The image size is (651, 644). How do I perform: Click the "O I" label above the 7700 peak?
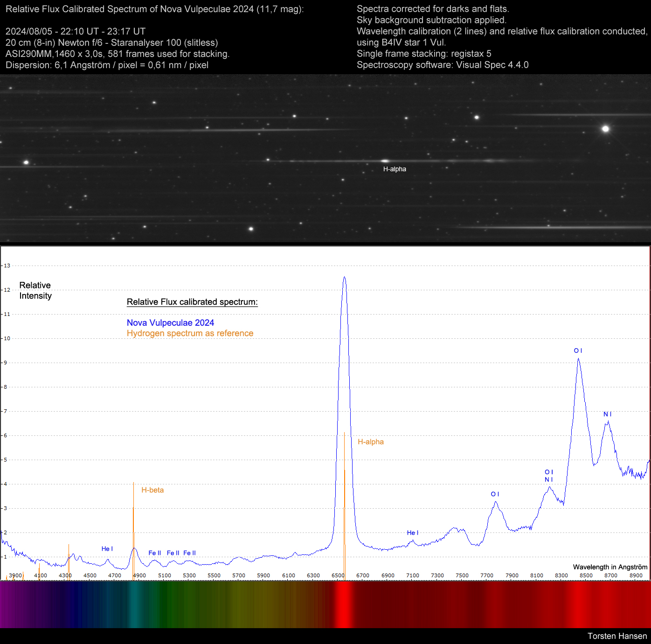click(x=495, y=494)
